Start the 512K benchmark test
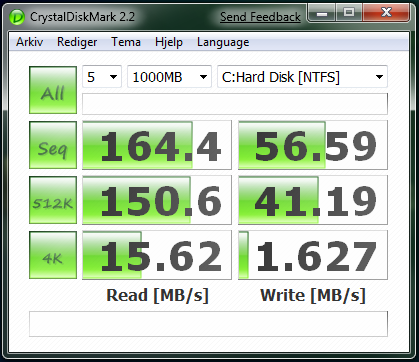This screenshot has width=419, height=362. point(53,200)
